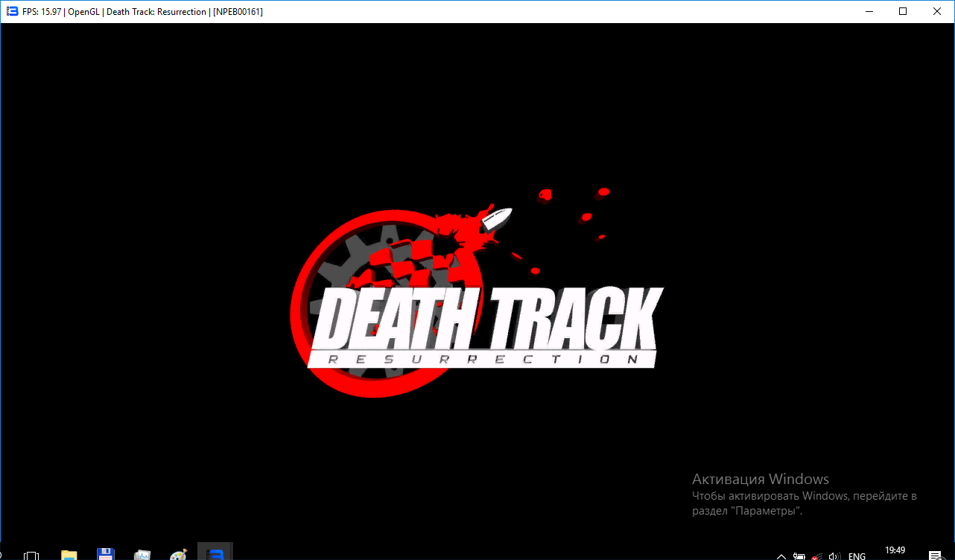The width and height of the screenshot is (955, 560).
Task: Open the Action Center notifications icon
Action: 936,556
